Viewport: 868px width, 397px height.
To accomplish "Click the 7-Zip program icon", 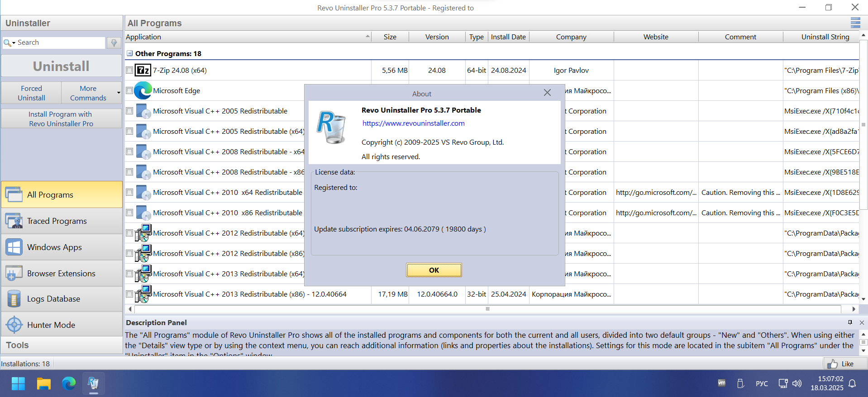I will coord(143,70).
